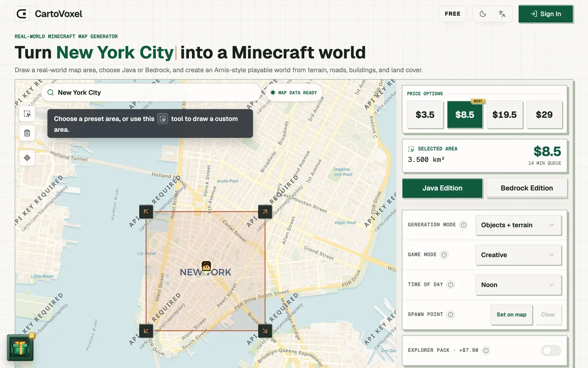The image size is (588, 368).
Task: Open the language translation selector icon
Action: pyautogui.click(x=502, y=14)
